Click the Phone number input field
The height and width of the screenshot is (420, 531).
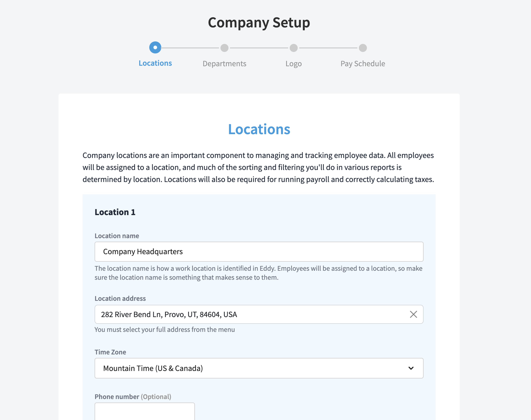click(x=145, y=411)
